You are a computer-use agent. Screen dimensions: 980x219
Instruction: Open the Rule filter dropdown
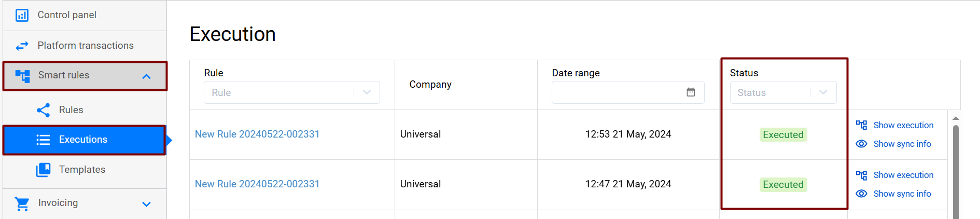pos(367,92)
